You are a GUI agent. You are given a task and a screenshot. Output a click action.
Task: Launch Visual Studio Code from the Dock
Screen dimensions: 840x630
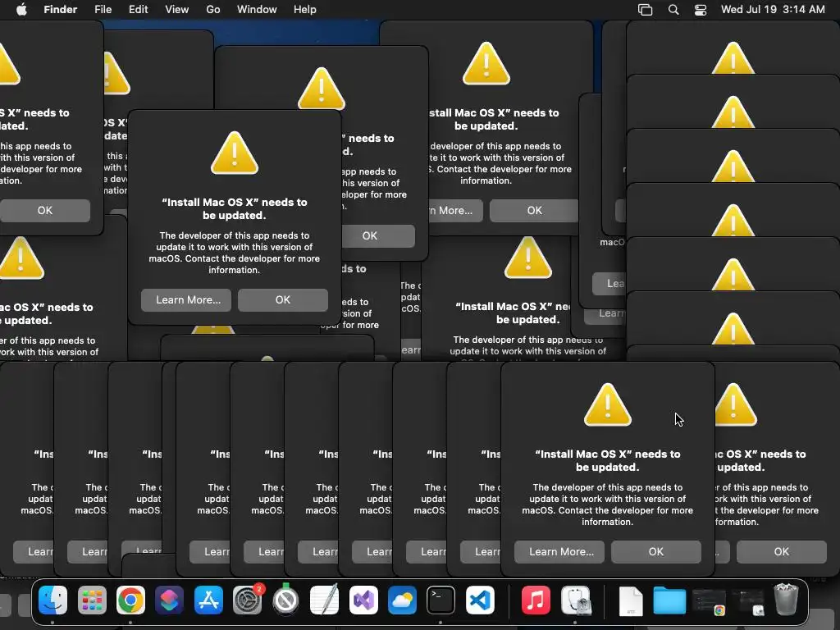480,600
